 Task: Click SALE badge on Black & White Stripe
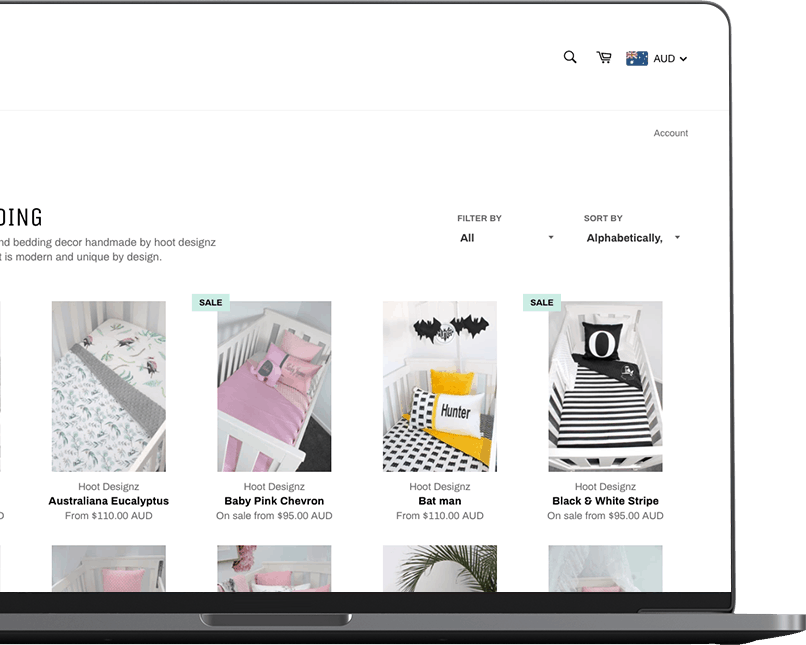coord(542,303)
